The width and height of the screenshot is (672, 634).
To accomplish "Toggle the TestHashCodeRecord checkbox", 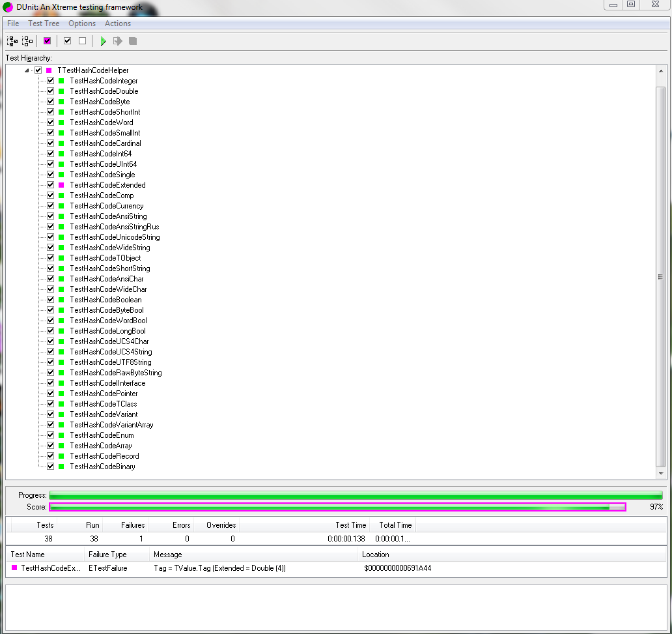I will coord(51,456).
